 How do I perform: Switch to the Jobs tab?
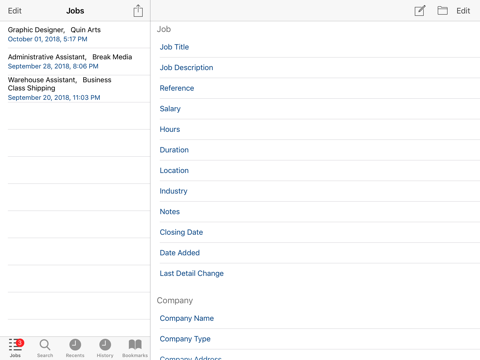(15, 348)
